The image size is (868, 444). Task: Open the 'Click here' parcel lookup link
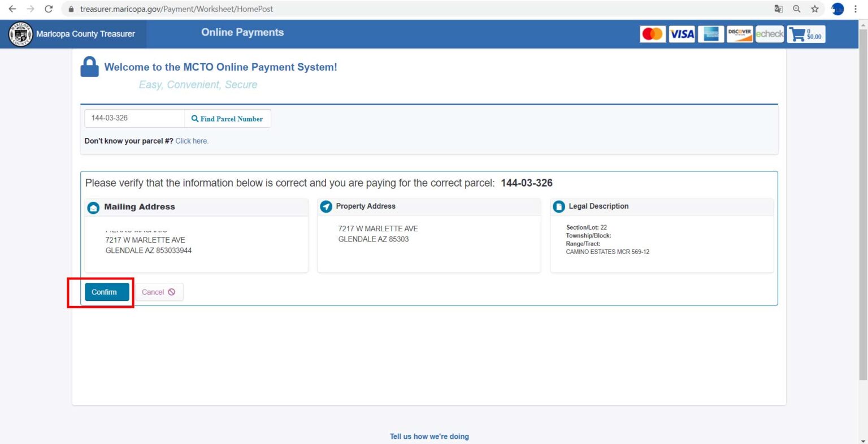[192, 141]
